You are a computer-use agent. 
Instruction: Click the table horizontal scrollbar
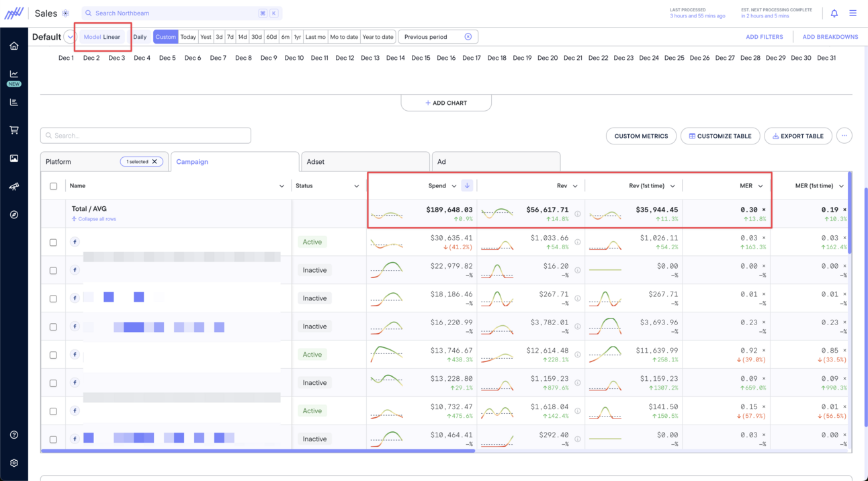(258, 451)
